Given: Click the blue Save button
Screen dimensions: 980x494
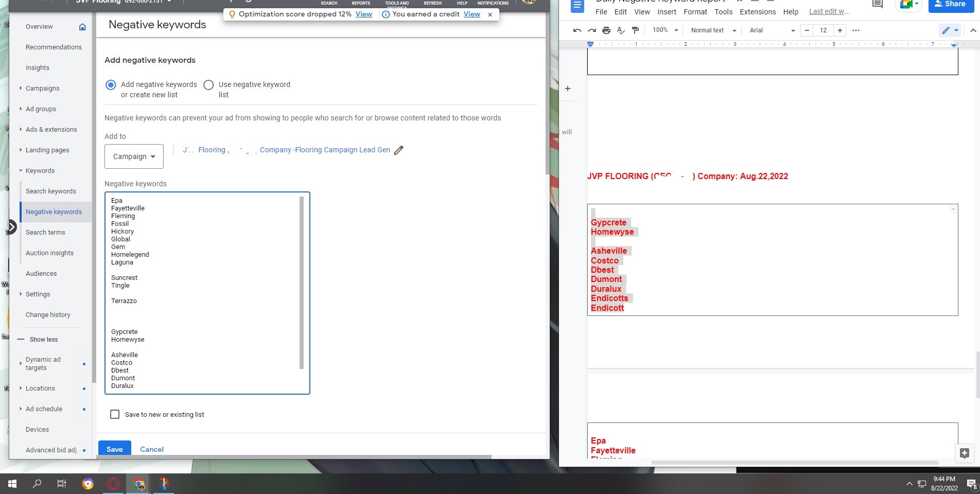Looking at the screenshot, I should click(114, 449).
